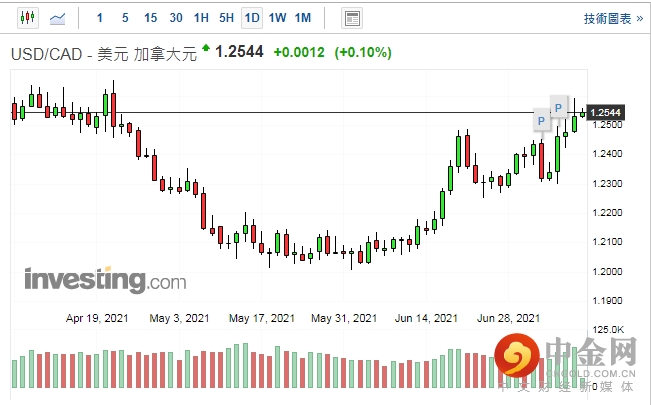Viewport: 651px width, 405px height.
Task: Click the large 1.2544 header price
Action: 239,52
